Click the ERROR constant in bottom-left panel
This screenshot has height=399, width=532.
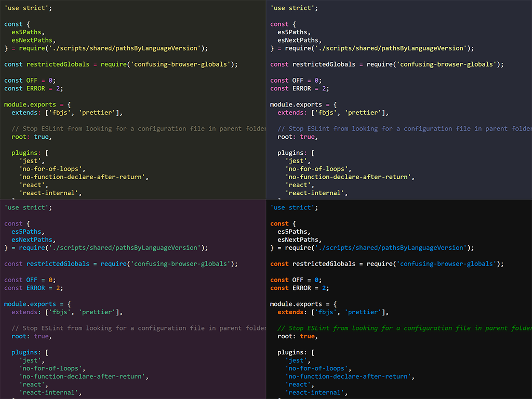[35, 288]
